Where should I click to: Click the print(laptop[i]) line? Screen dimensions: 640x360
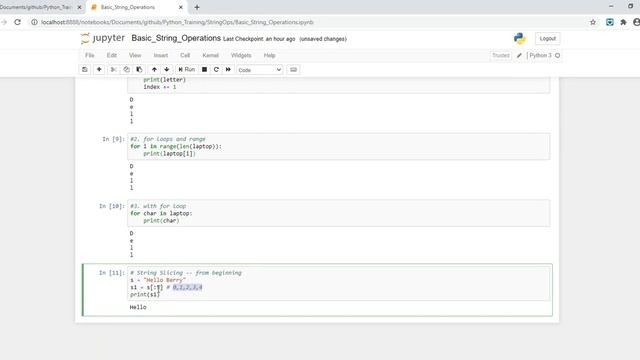coord(169,154)
